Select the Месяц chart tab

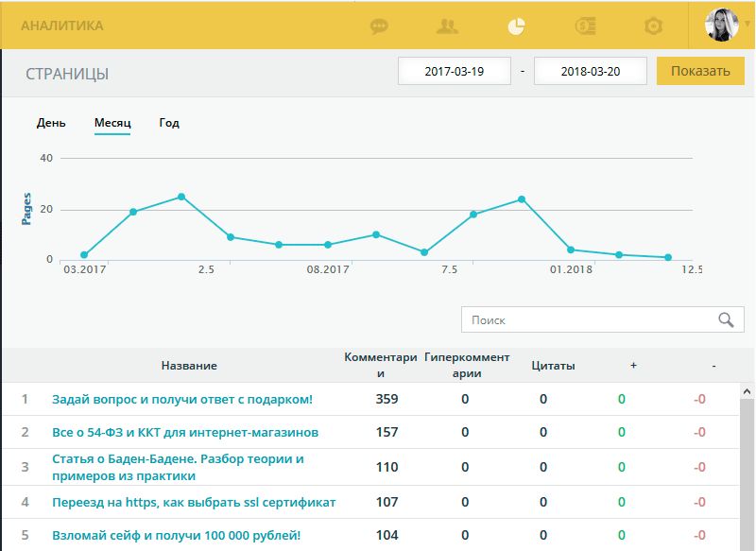click(112, 123)
